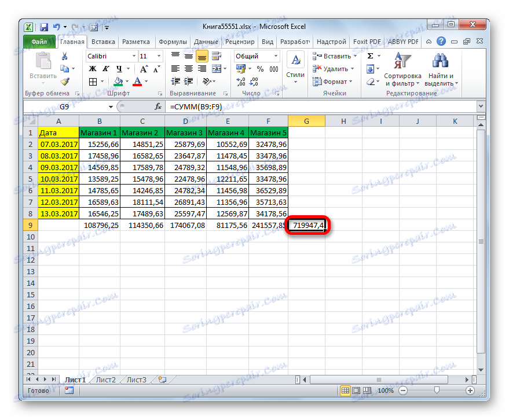Toggle italic formatting with the К icon
The height and width of the screenshot is (420, 509).
[106, 68]
